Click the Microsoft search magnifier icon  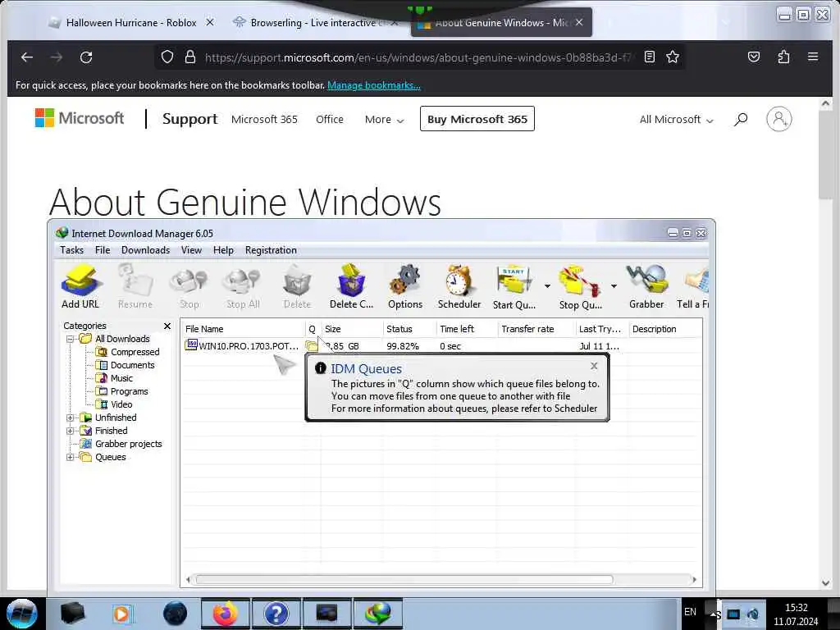pyautogui.click(x=741, y=120)
